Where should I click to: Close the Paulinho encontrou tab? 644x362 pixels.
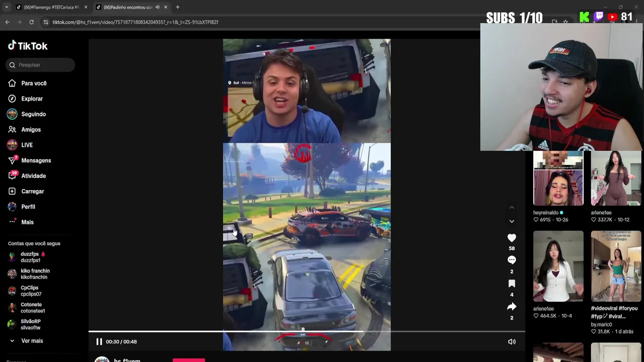(x=166, y=7)
